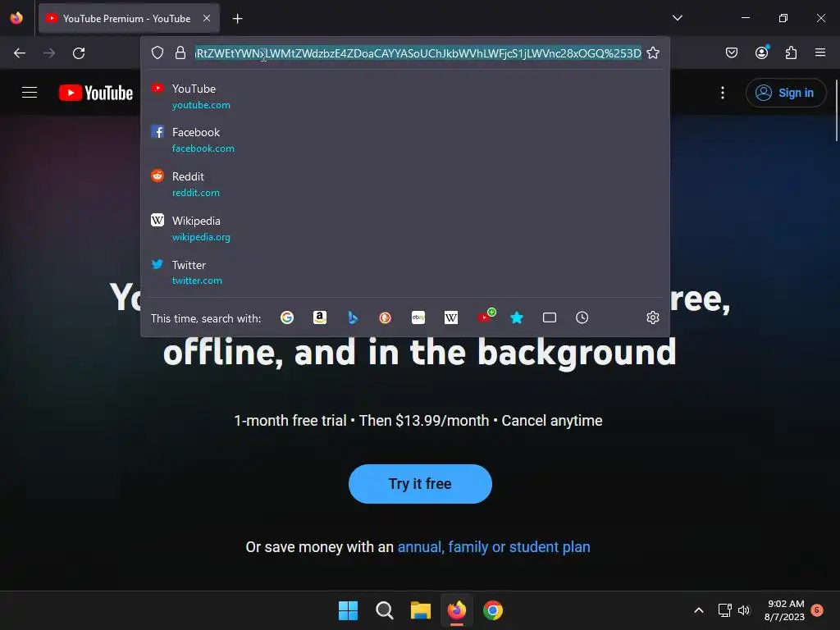Open Save to Pocket in toolbar
The width and height of the screenshot is (840, 630).
pyautogui.click(x=732, y=52)
